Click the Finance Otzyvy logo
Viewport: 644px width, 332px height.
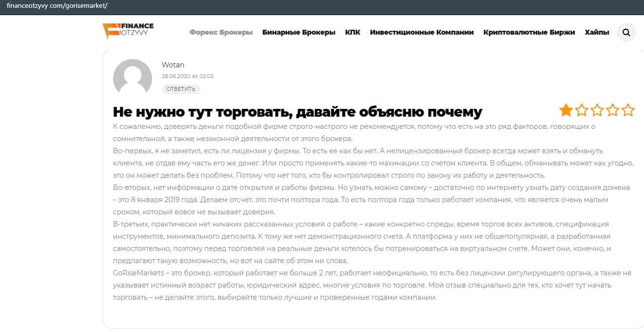point(128,31)
